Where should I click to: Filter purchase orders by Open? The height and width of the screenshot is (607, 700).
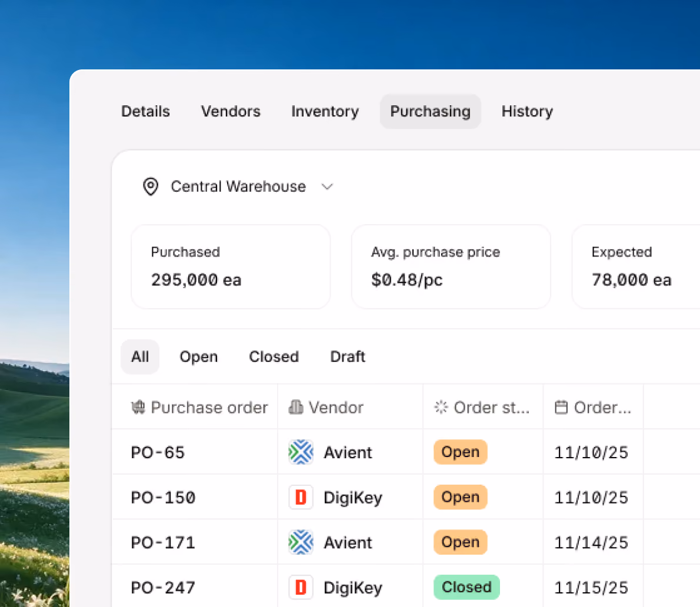pos(199,356)
